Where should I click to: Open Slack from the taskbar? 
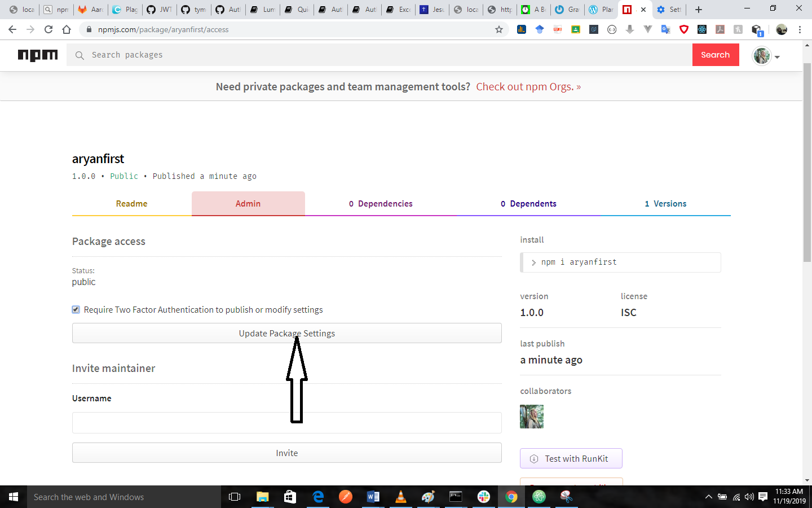[x=484, y=497]
